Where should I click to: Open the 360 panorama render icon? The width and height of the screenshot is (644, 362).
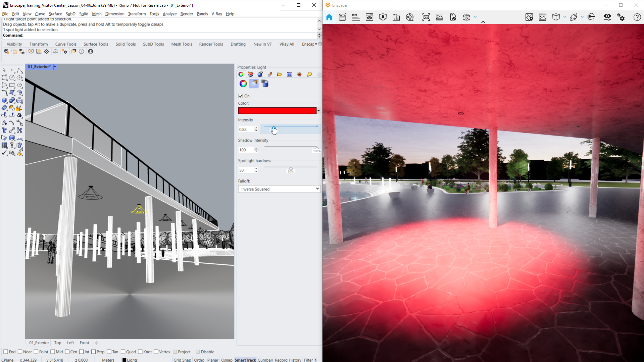click(x=466, y=17)
